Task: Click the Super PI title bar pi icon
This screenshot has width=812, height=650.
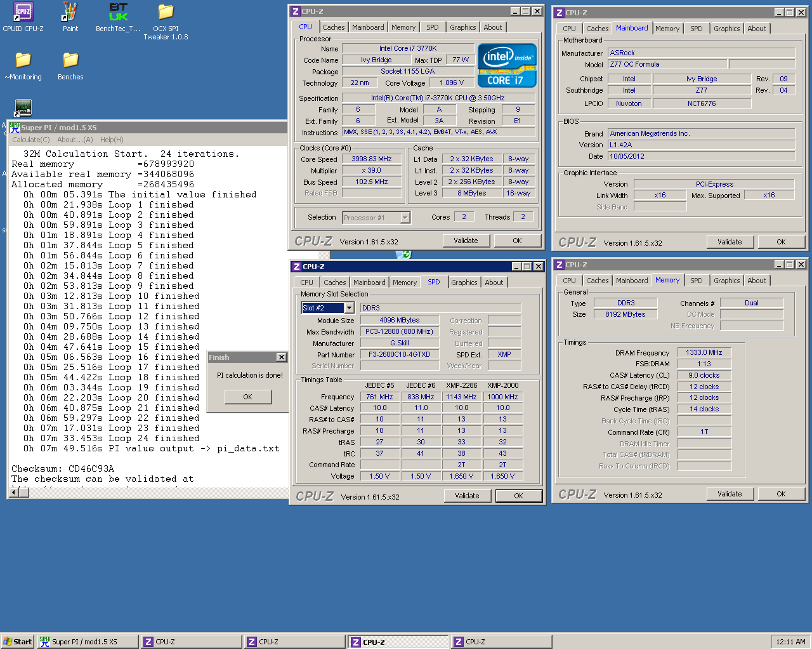Action: pos(15,127)
